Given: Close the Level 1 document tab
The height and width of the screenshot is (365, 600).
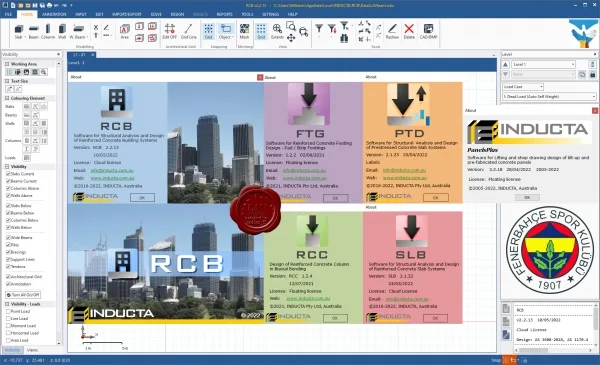Looking at the screenshot, I should 93,55.
